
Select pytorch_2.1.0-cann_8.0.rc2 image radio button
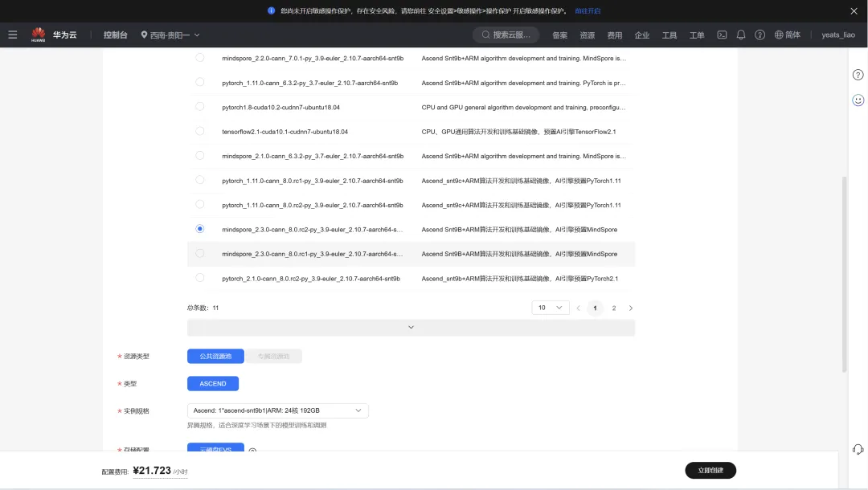[x=200, y=278]
